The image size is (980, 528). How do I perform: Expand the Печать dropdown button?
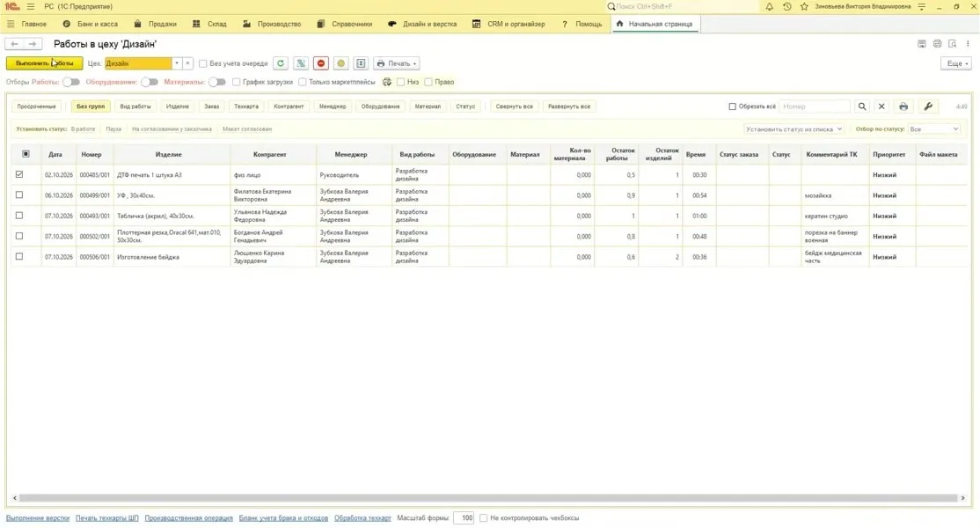396,63
